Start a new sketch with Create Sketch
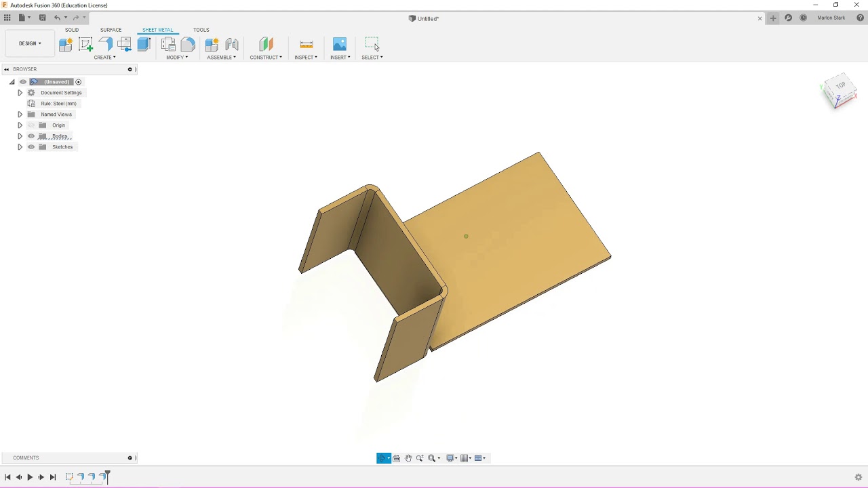 click(85, 44)
